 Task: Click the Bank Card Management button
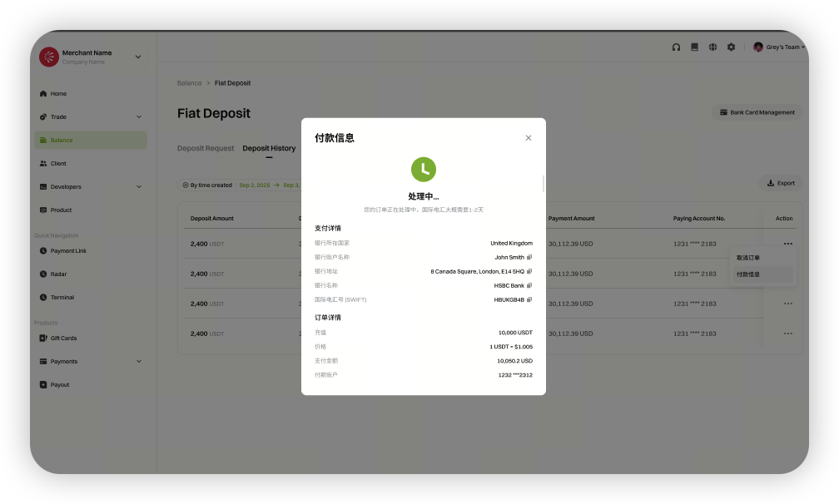click(x=757, y=112)
